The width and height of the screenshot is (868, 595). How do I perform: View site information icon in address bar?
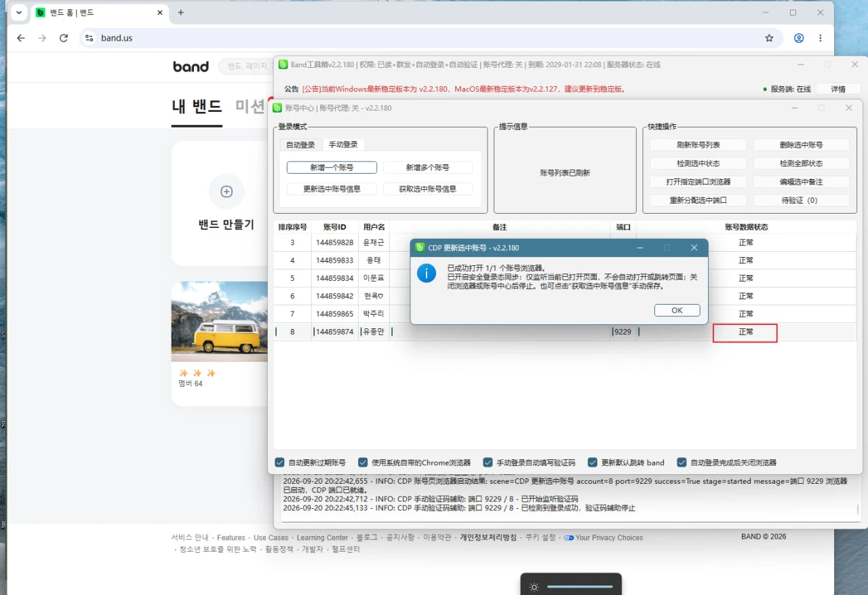[89, 38]
